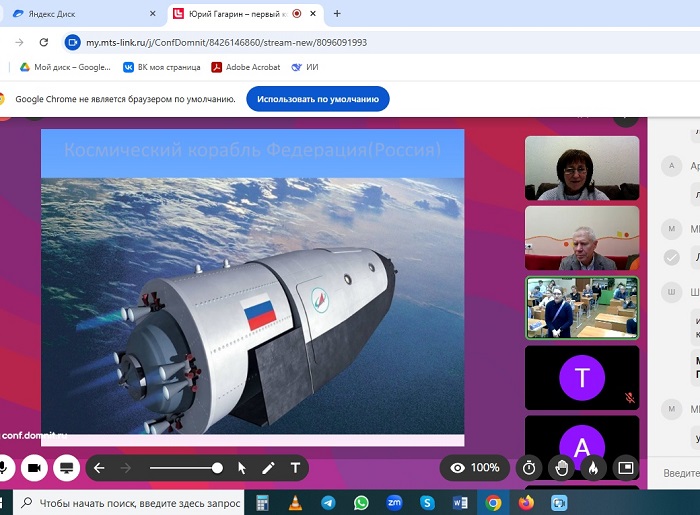Screen dimensions: 700x515
Task: Click Использовать по умолчанию button
Action: click(x=317, y=99)
